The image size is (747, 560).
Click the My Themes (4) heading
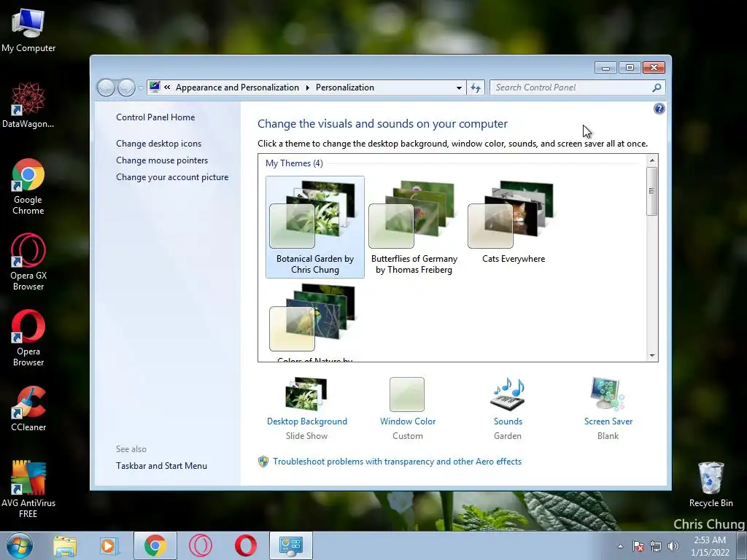(x=294, y=163)
